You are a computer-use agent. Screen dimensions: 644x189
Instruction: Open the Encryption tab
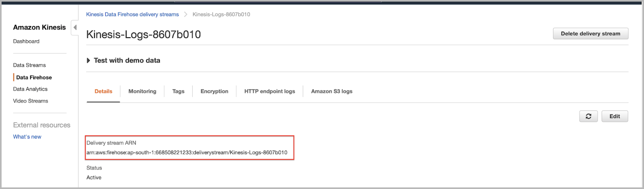coord(214,91)
